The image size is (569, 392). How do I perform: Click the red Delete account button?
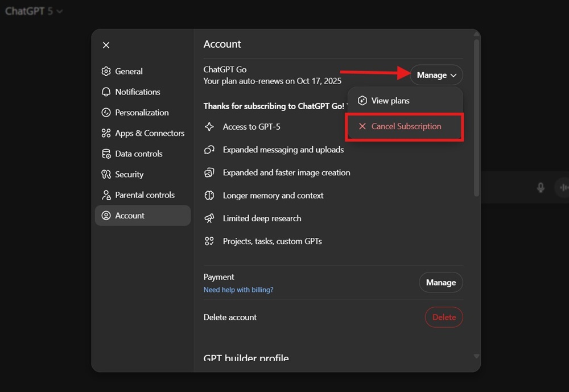[x=444, y=317]
